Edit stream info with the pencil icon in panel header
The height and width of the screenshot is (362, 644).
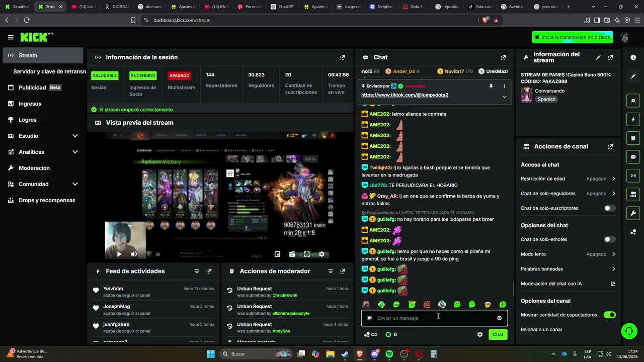[x=598, y=57]
